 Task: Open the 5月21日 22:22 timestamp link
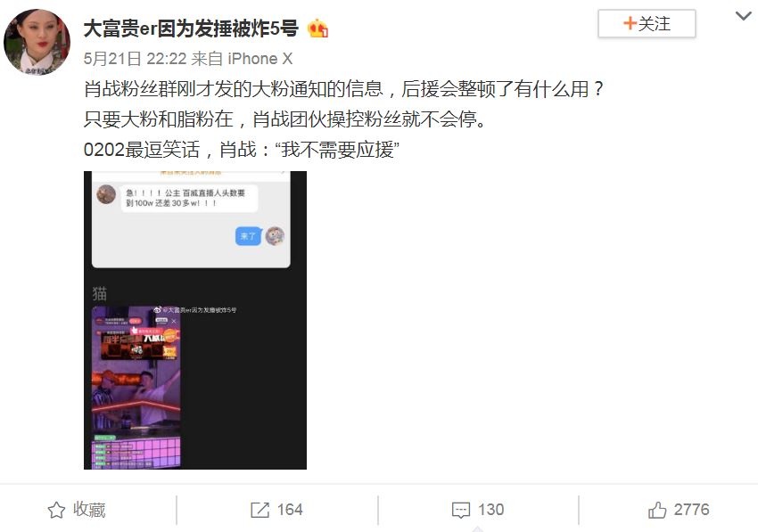click(135, 59)
